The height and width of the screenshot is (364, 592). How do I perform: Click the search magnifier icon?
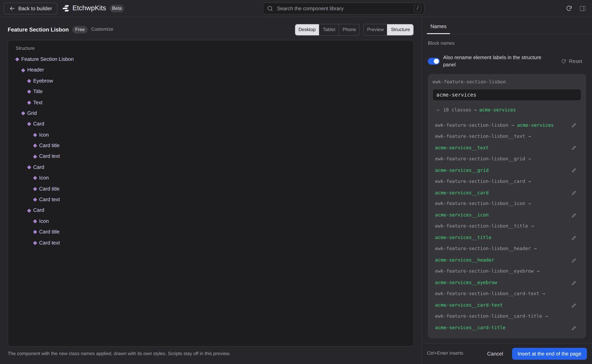pyautogui.click(x=270, y=9)
